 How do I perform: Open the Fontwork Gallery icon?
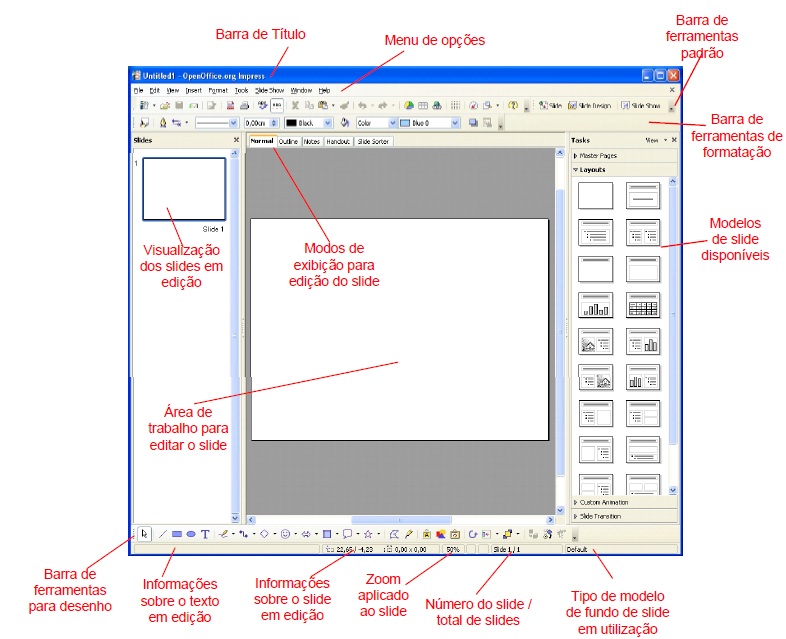426,534
